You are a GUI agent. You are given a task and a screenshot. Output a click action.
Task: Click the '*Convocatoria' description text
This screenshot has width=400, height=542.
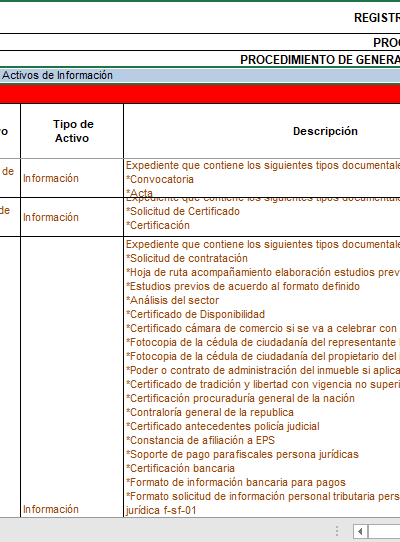pyautogui.click(x=160, y=179)
